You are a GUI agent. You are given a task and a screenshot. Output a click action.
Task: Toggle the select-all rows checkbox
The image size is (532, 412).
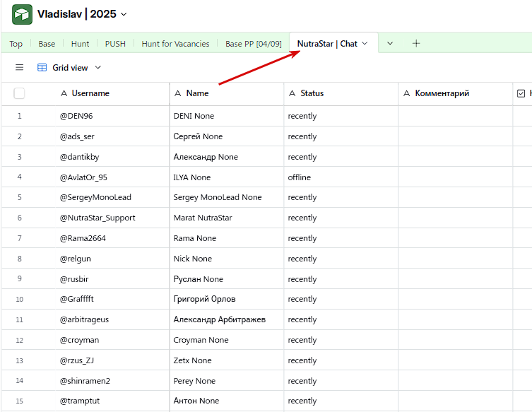click(19, 93)
